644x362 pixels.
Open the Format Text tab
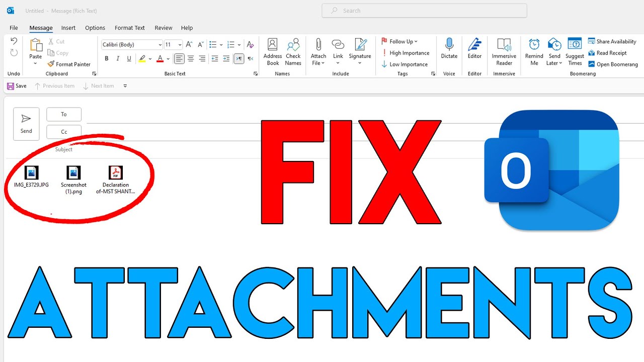tap(130, 28)
